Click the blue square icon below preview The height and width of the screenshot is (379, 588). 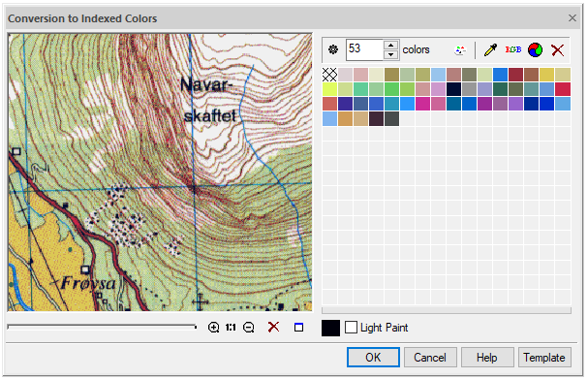pos(298,328)
